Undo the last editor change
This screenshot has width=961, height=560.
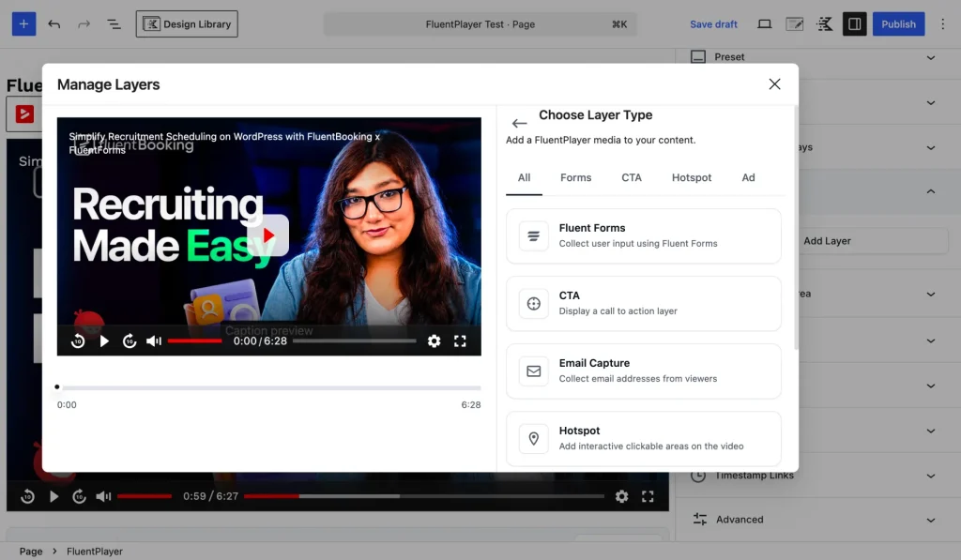pyautogui.click(x=53, y=23)
